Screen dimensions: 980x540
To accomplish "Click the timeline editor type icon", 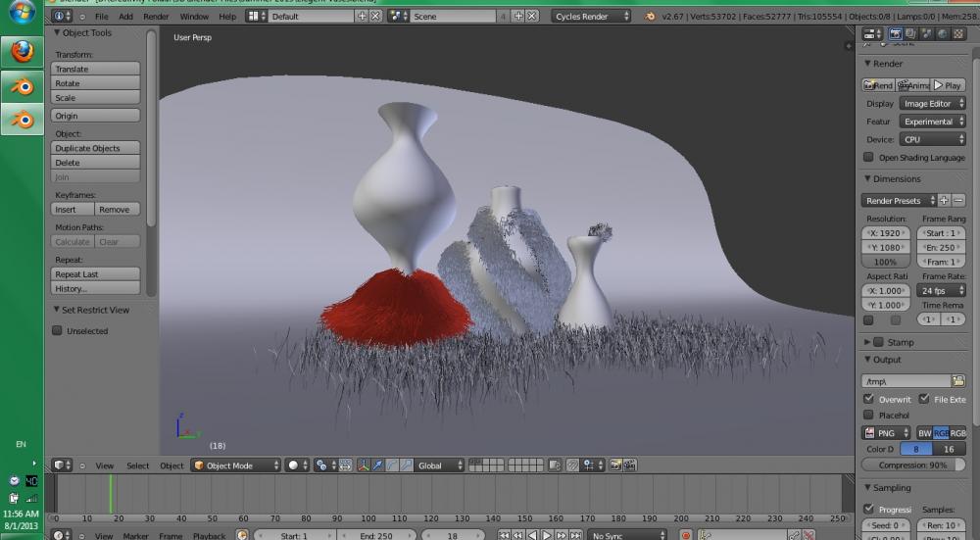I will (61, 536).
